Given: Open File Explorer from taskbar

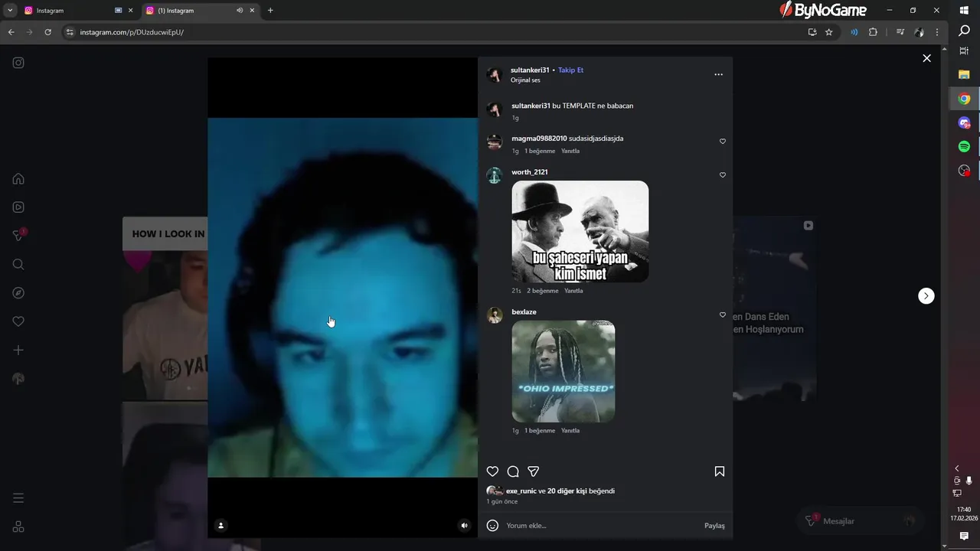Looking at the screenshot, I should (x=964, y=74).
